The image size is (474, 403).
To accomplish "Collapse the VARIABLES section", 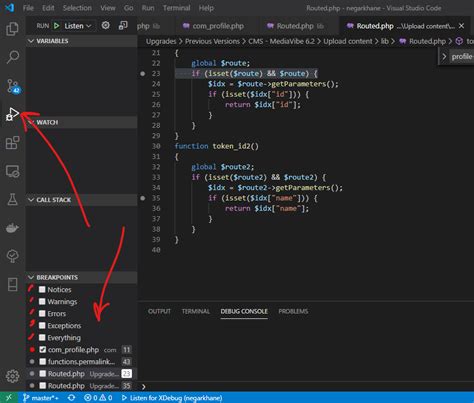I will pyautogui.click(x=82, y=41).
